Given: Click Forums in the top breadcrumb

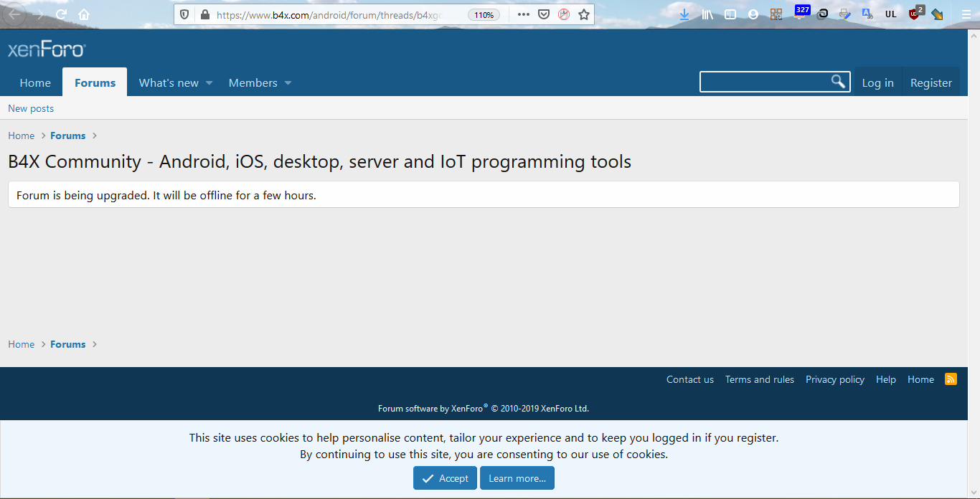Looking at the screenshot, I should [x=68, y=136].
